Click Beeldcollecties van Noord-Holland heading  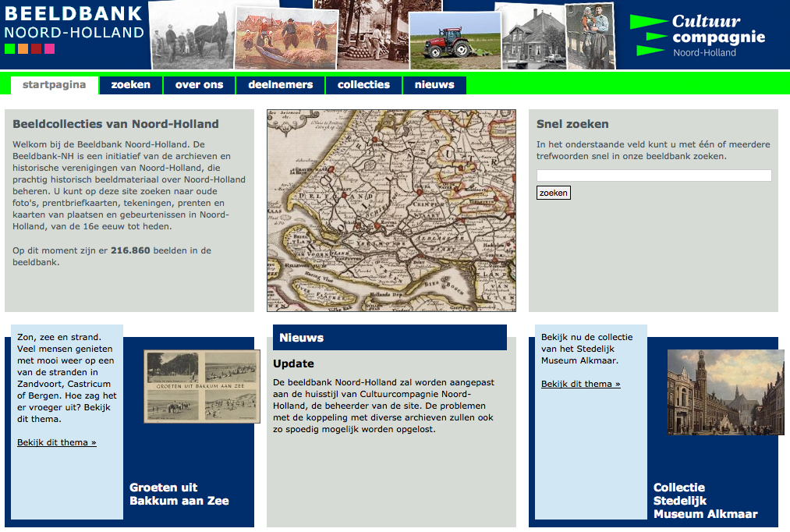(116, 124)
